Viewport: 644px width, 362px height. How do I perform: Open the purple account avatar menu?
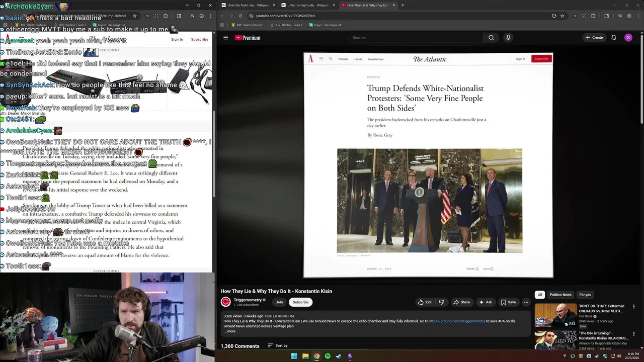click(x=628, y=38)
